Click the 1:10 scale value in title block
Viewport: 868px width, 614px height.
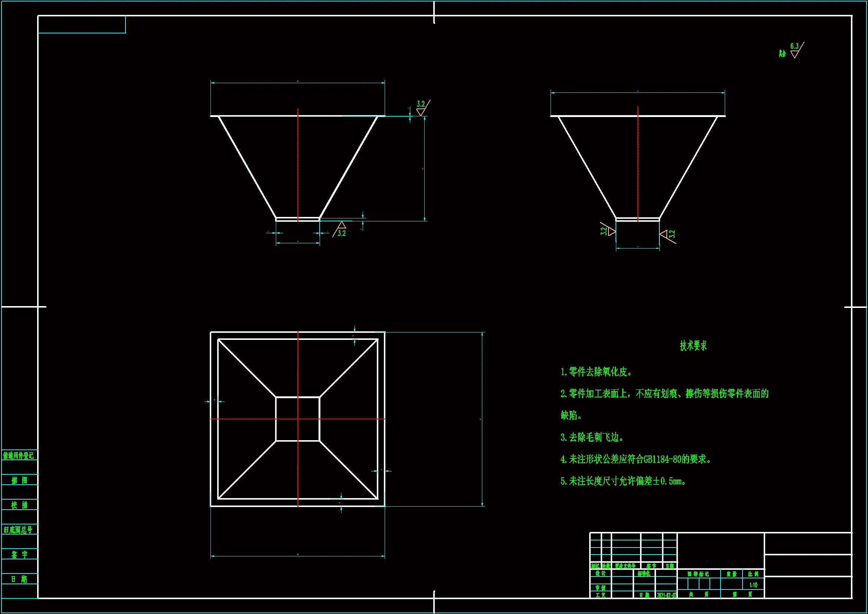[753, 585]
